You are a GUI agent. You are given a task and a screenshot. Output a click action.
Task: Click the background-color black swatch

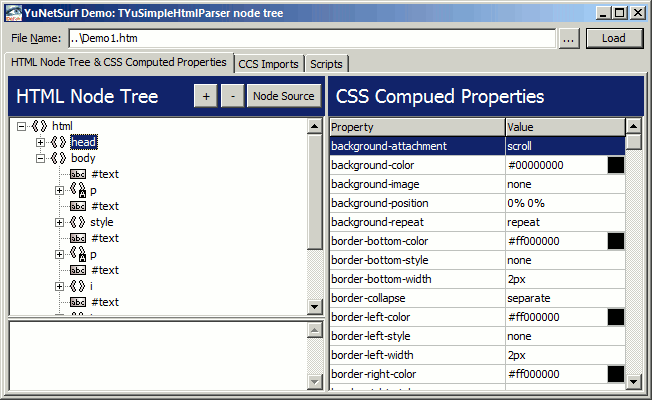615,165
